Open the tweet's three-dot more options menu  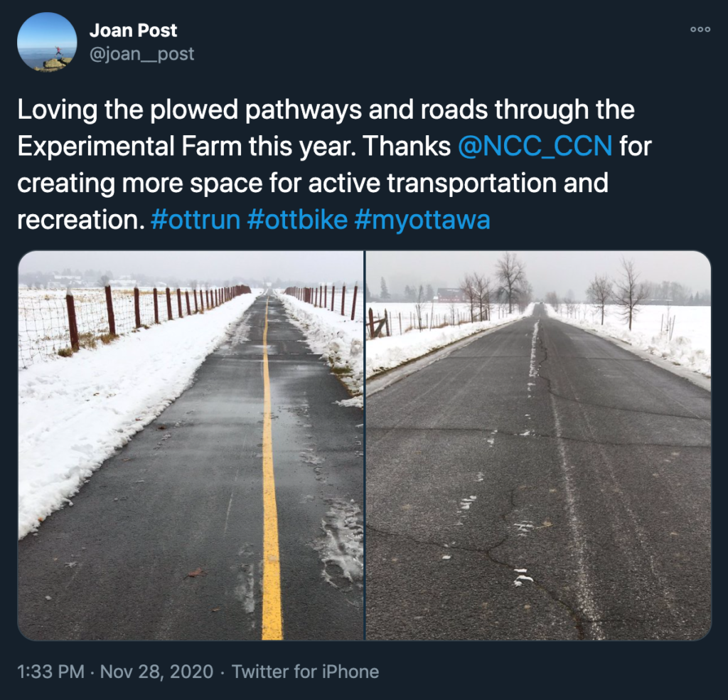tap(700, 29)
